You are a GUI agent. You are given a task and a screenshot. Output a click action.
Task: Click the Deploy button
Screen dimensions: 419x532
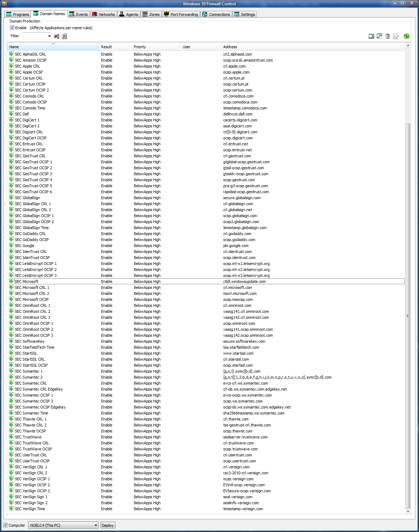[x=107, y=525]
